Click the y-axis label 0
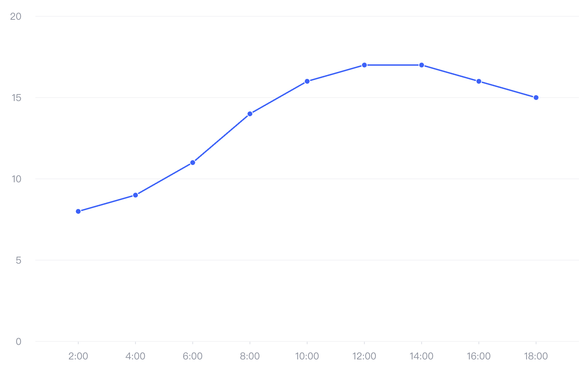The image size is (588, 375). [x=18, y=341]
